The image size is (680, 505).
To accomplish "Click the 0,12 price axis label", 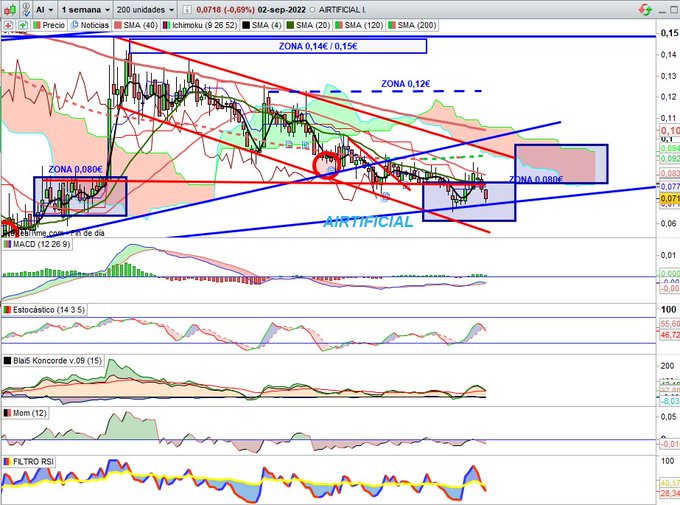I will [669, 97].
